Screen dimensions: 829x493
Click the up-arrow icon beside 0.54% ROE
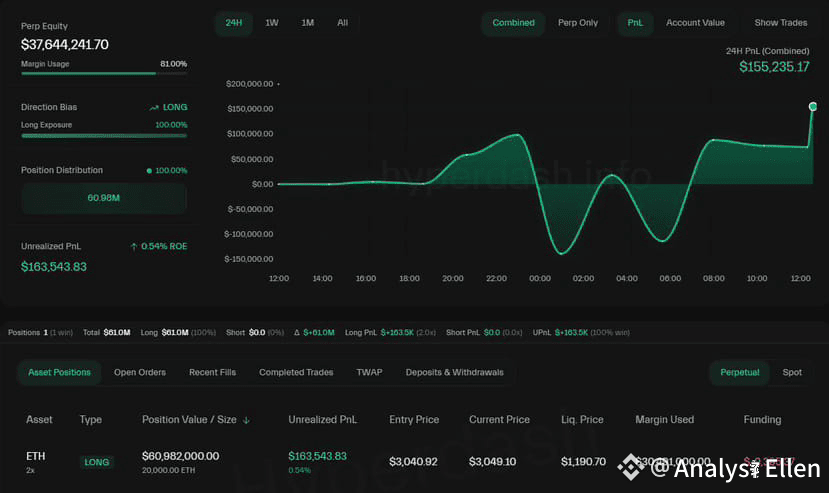pos(134,246)
